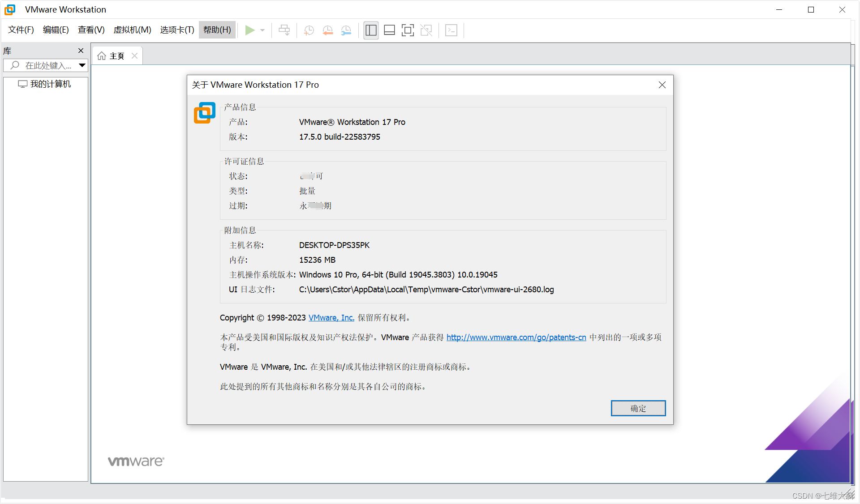This screenshot has width=860, height=504.
Task: Click memory value 15236 MB
Action: pos(317,260)
